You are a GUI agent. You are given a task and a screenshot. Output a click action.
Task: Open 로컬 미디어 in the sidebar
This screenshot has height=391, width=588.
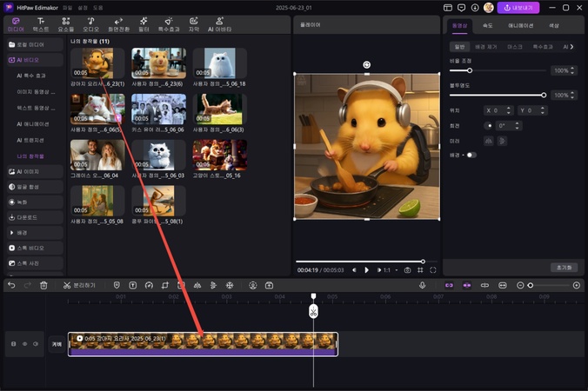[35, 44]
